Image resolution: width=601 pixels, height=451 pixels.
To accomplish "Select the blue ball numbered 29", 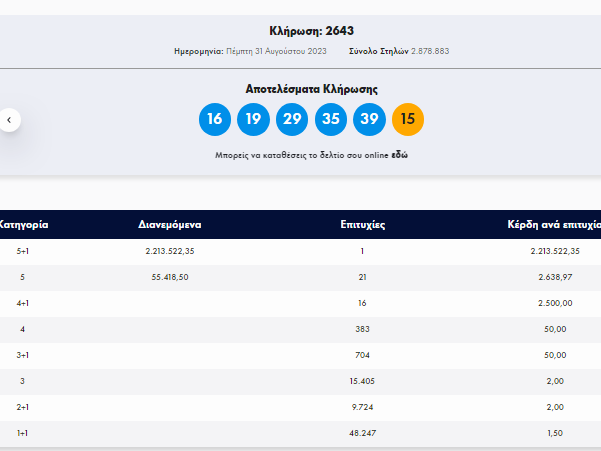I will click(x=292, y=119).
